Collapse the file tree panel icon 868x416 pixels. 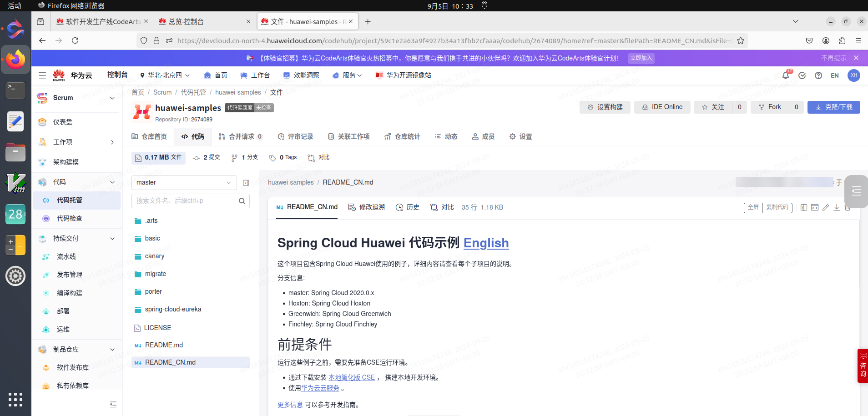tap(246, 183)
